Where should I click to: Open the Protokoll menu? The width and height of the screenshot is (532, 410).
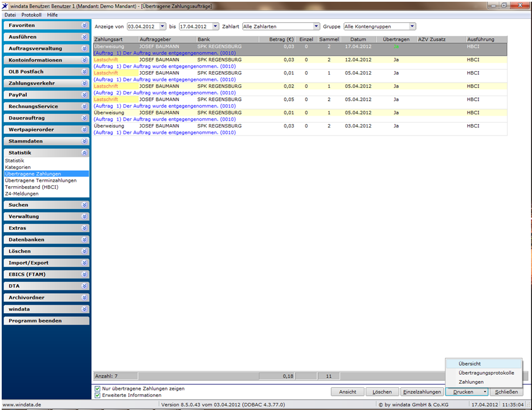click(x=31, y=15)
